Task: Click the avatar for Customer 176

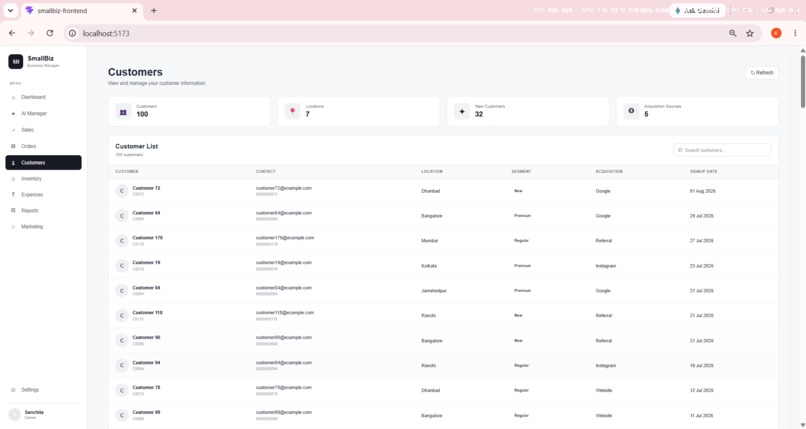Action: click(x=121, y=240)
